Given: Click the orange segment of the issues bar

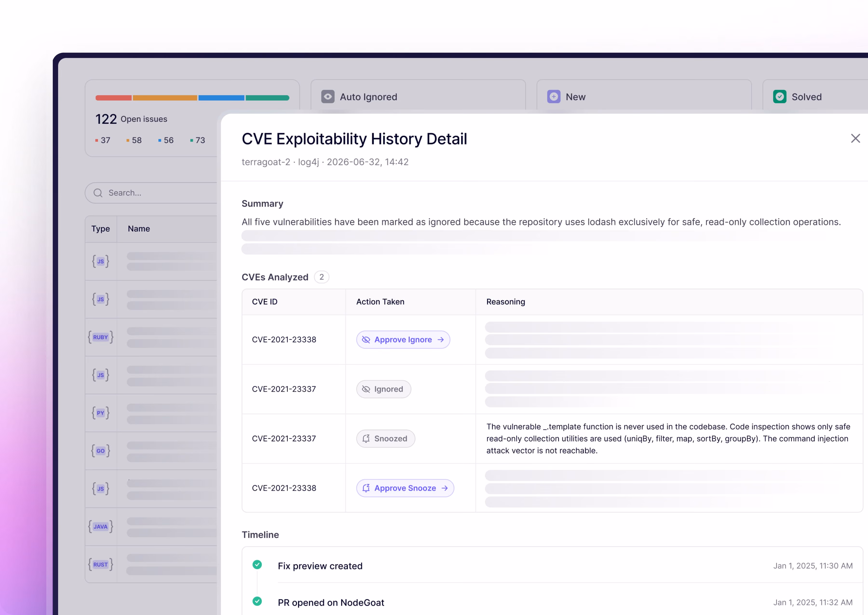Looking at the screenshot, I should pos(165,98).
